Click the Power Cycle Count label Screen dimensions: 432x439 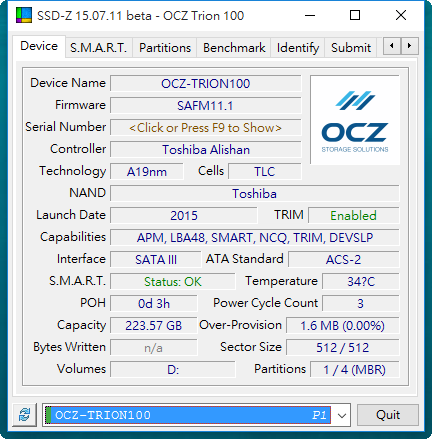pos(266,303)
